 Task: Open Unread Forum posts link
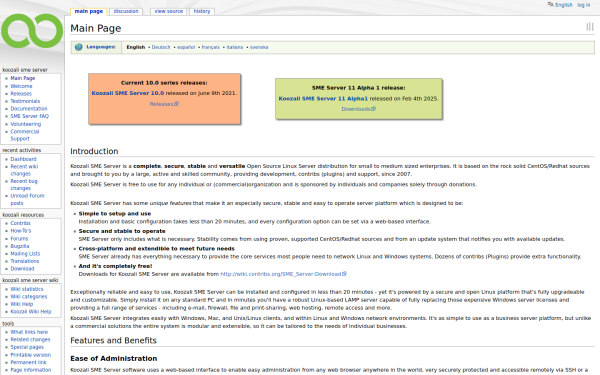(x=27, y=199)
